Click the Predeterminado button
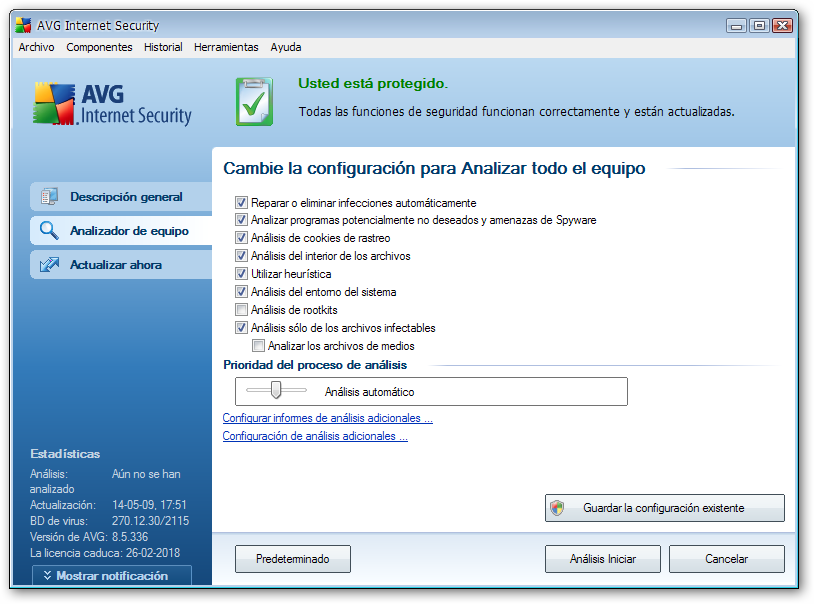Viewport: 814px width, 604px height. click(x=293, y=559)
